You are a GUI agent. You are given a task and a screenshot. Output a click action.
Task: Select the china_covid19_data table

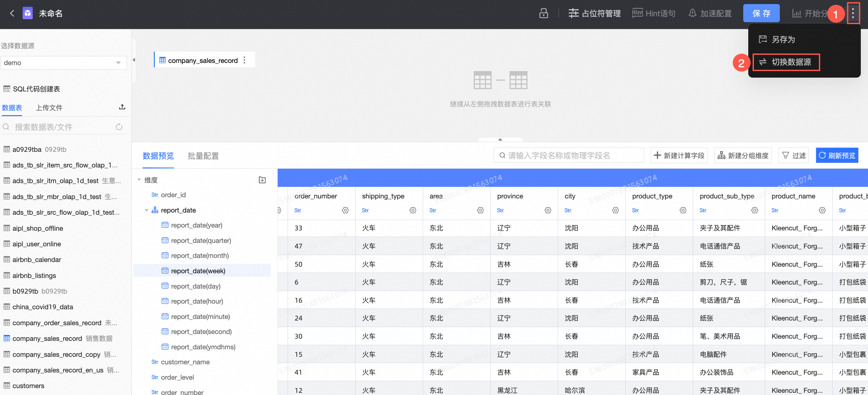38,307
